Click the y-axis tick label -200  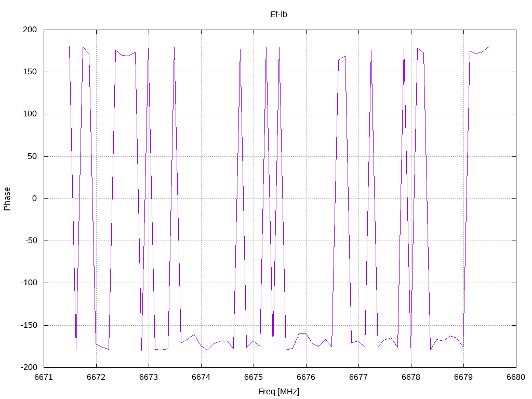click(x=29, y=367)
